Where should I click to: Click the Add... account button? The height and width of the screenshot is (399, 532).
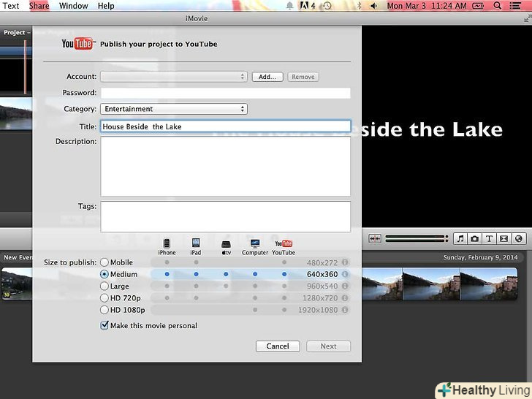click(x=267, y=77)
